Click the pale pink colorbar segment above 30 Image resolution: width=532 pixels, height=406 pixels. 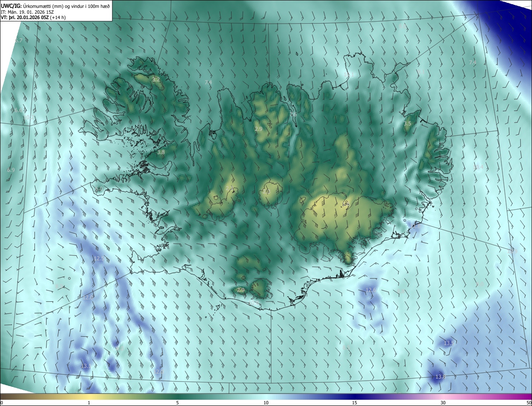443,396
